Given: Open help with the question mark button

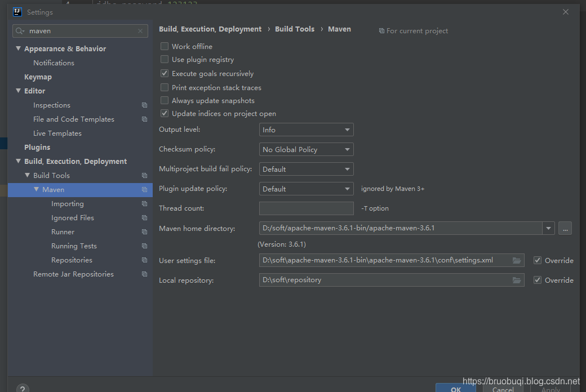Looking at the screenshot, I should [x=23, y=388].
